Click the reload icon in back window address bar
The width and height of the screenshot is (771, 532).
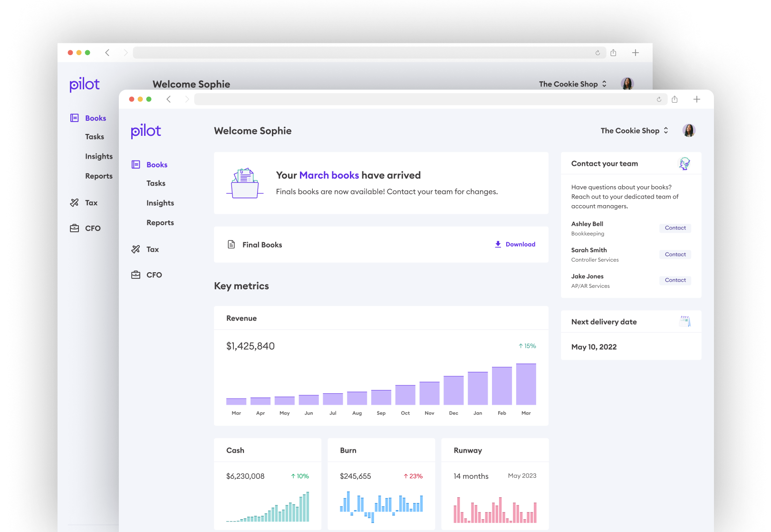coord(598,53)
